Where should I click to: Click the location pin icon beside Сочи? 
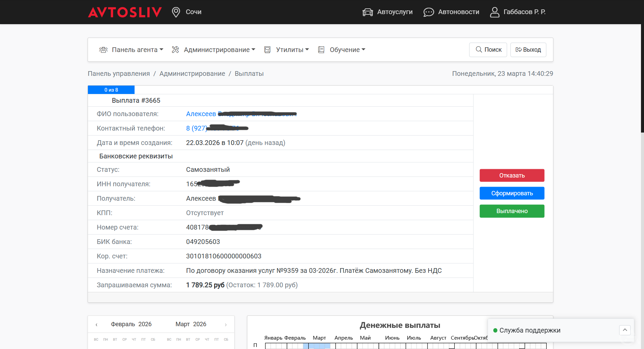tap(176, 12)
